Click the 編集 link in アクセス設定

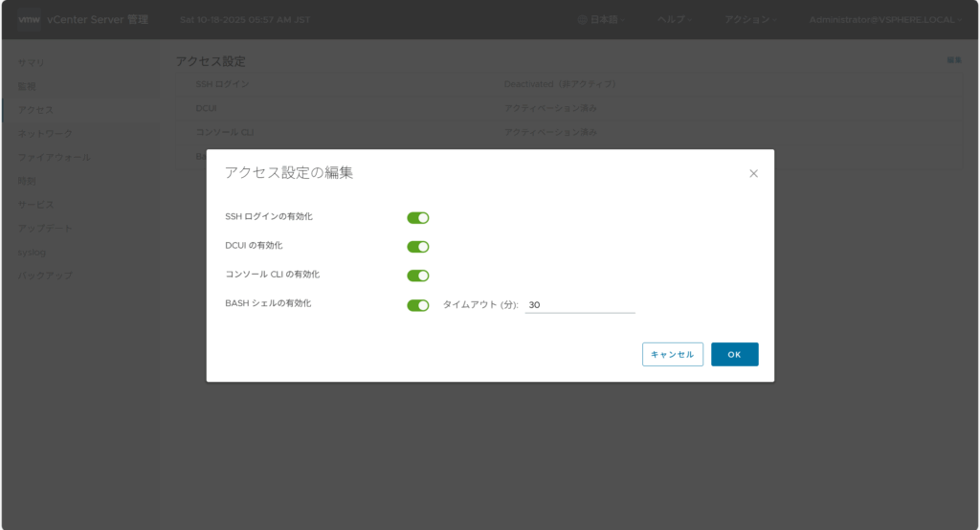click(953, 60)
